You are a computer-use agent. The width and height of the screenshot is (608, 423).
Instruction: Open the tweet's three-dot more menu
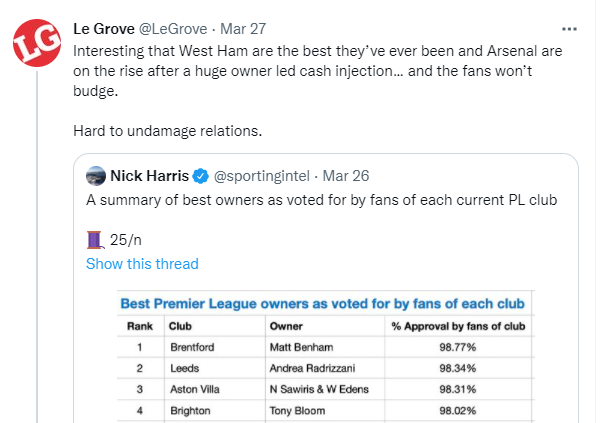click(569, 27)
